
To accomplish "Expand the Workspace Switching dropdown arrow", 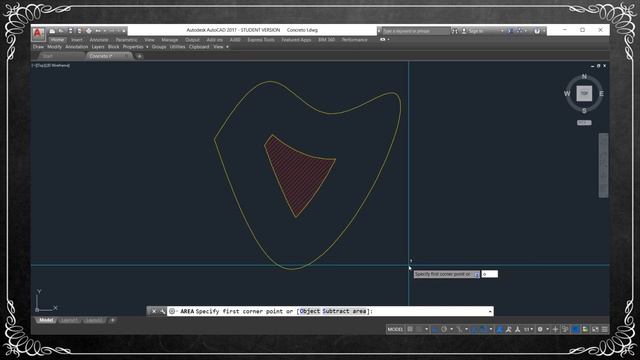I will [x=548, y=329].
